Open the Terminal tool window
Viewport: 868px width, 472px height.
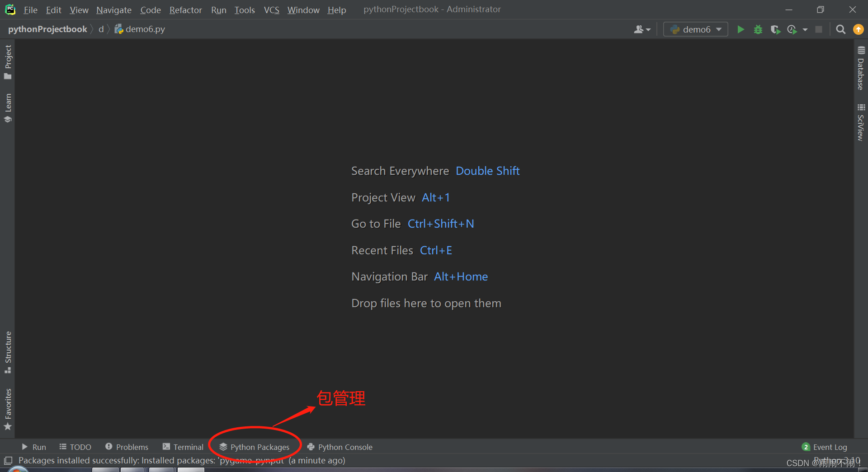[x=183, y=447]
